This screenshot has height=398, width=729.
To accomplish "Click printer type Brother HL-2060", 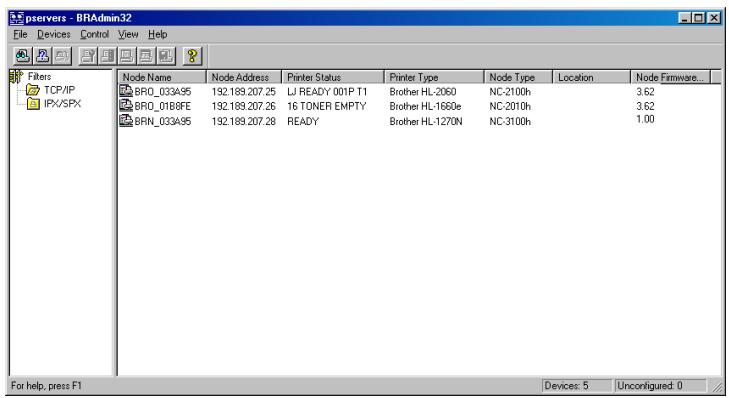I will point(423,92).
